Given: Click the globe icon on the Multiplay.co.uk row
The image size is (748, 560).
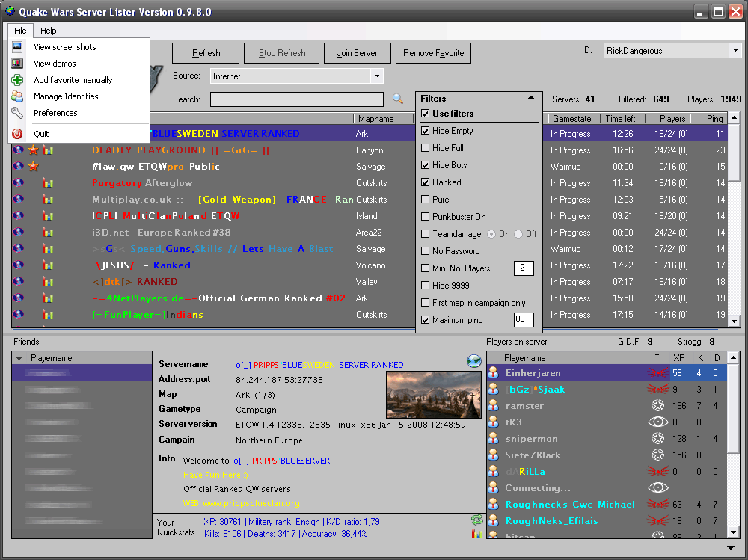Looking at the screenshot, I should click(18, 200).
